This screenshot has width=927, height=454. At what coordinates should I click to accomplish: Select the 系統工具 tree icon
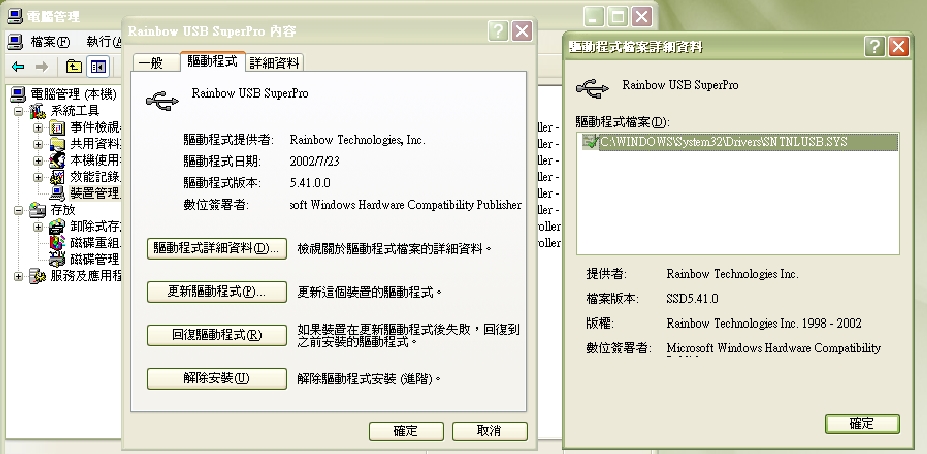pyautogui.click(x=38, y=111)
